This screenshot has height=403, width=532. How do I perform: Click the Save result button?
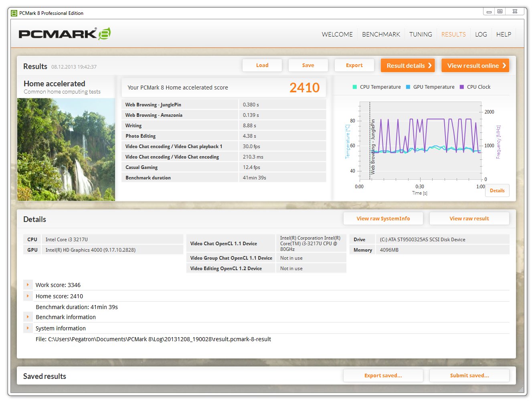pos(308,65)
